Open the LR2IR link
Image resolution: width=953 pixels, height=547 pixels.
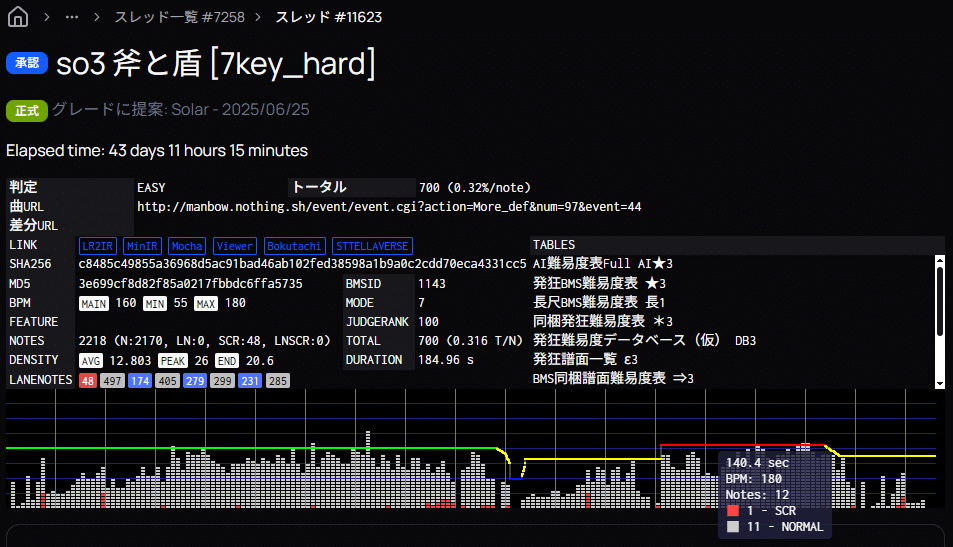98,246
